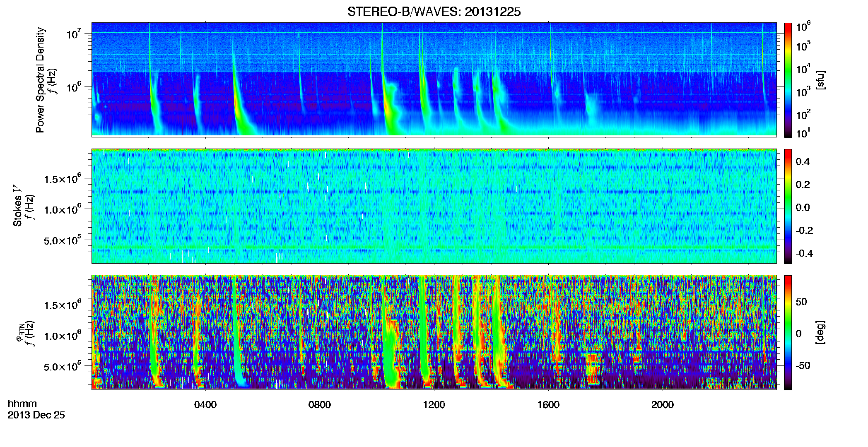The height and width of the screenshot is (447, 868).
Task: Click the [deg] colorbar unit label
Action: [820, 332]
